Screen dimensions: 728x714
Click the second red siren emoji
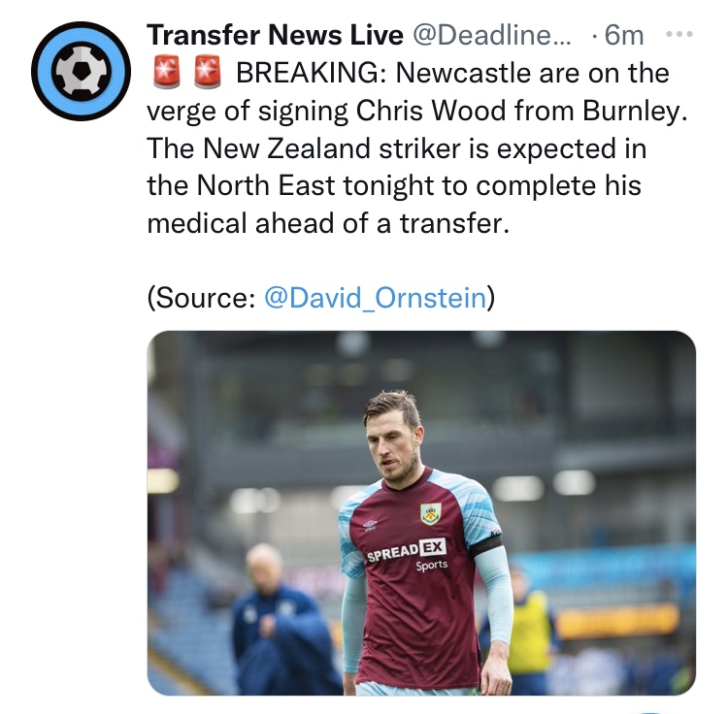(207, 72)
